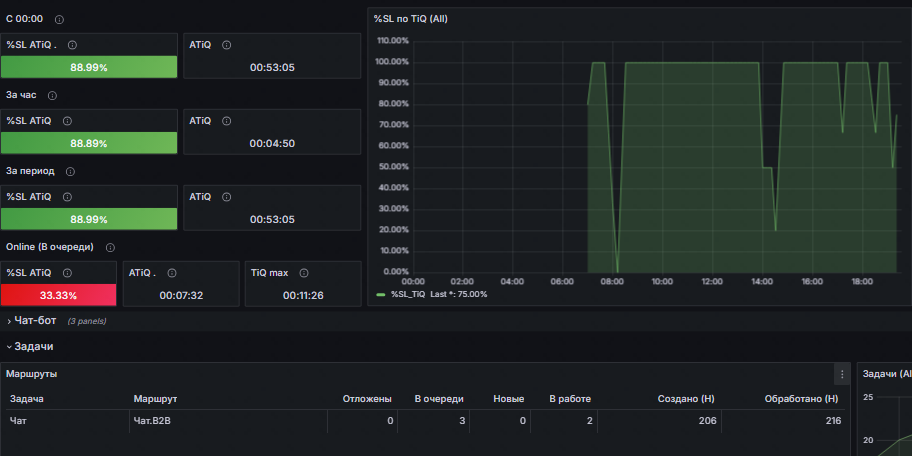This screenshot has height=456, width=912.
Task: Open the %SL по TiQ (All) panel title
Action: pos(411,19)
